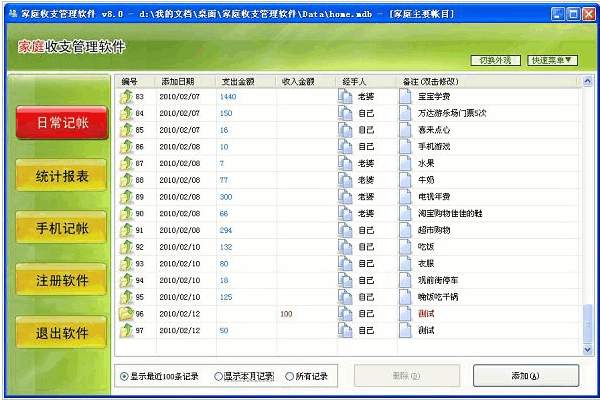Click the income amount 100 in row 96
Image resolution: width=600 pixels, height=401 pixels.
click(x=286, y=314)
